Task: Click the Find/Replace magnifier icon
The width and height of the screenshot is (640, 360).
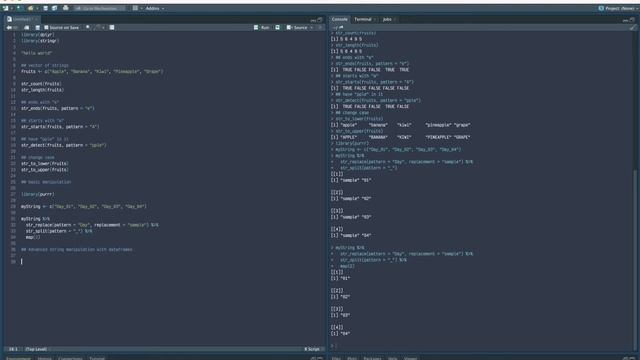Action: coord(88,27)
